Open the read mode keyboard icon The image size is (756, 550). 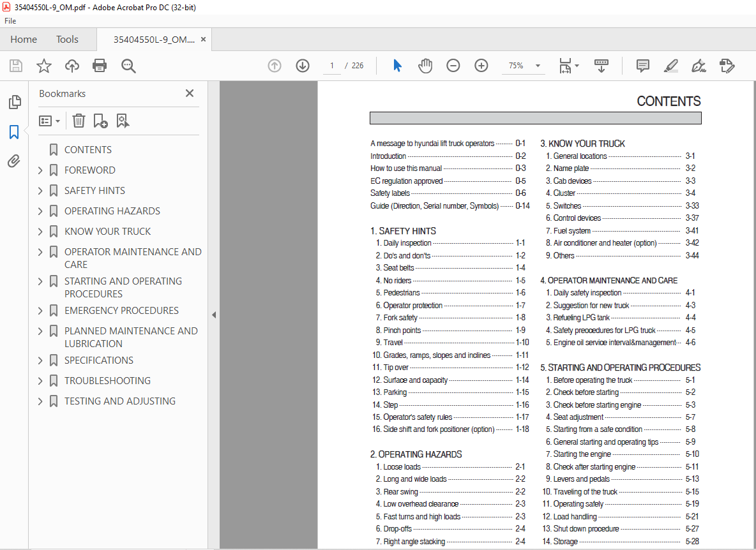point(601,66)
